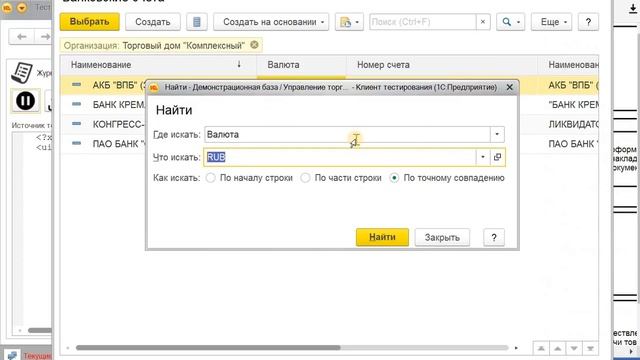Click the row marker icon of КОНГРЕСС- row
Screen dimensions: 640x360
pos(76,124)
